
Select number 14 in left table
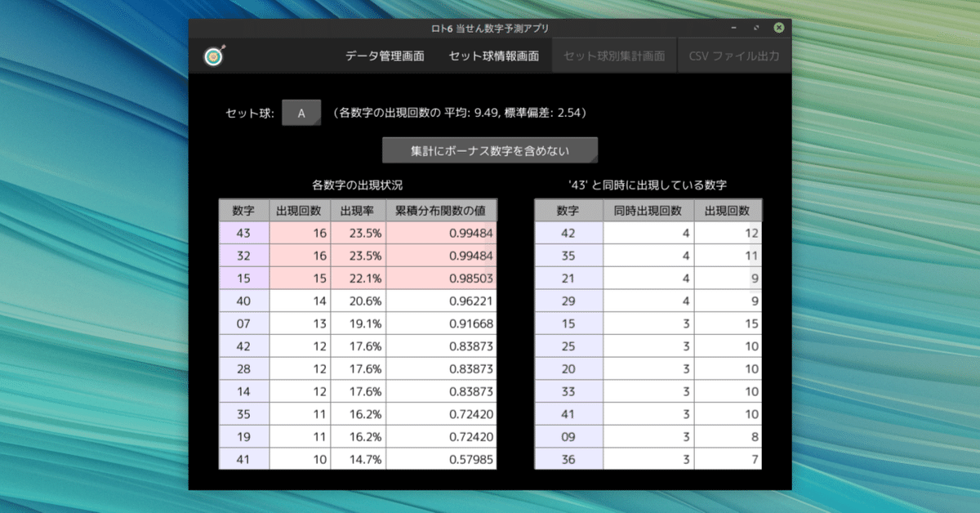click(244, 391)
